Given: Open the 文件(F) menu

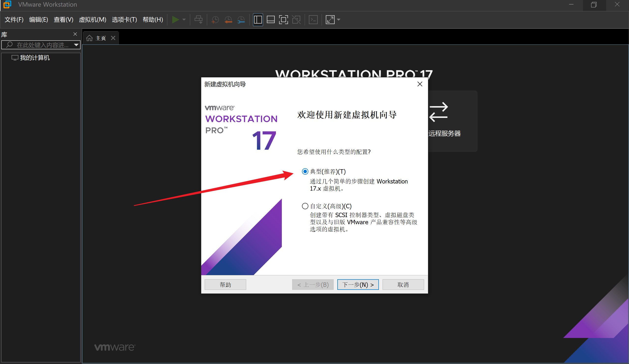Looking at the screenshot, I should (14, 20).
